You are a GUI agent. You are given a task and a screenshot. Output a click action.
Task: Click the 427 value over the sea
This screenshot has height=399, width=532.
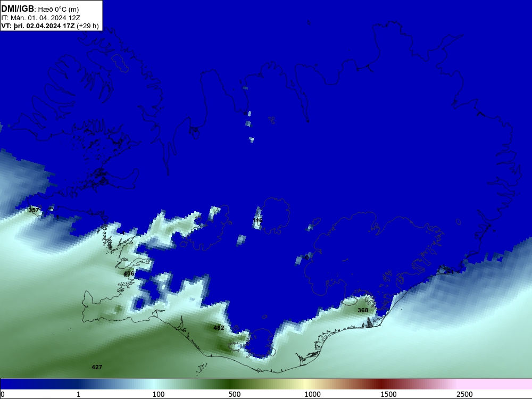click(97, 367)
